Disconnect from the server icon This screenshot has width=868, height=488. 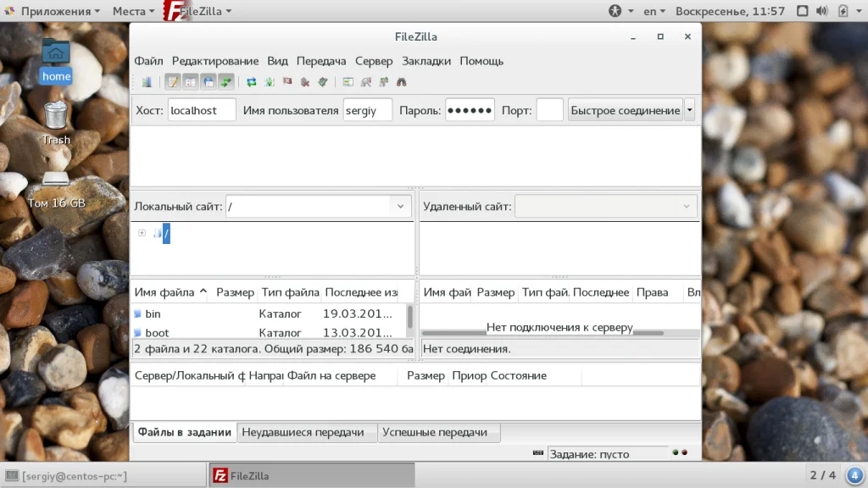pyautogui.click(x=305, y=82)
